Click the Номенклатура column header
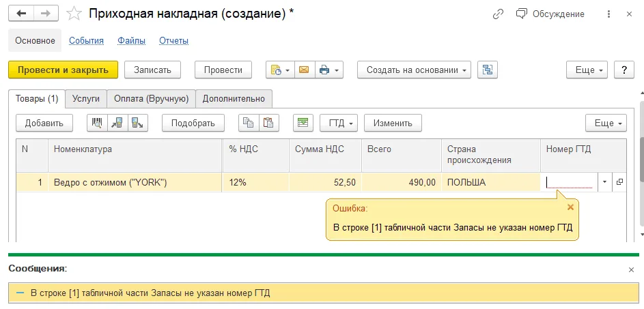Screen dimensions: 644x309 (x=135, y=155)
